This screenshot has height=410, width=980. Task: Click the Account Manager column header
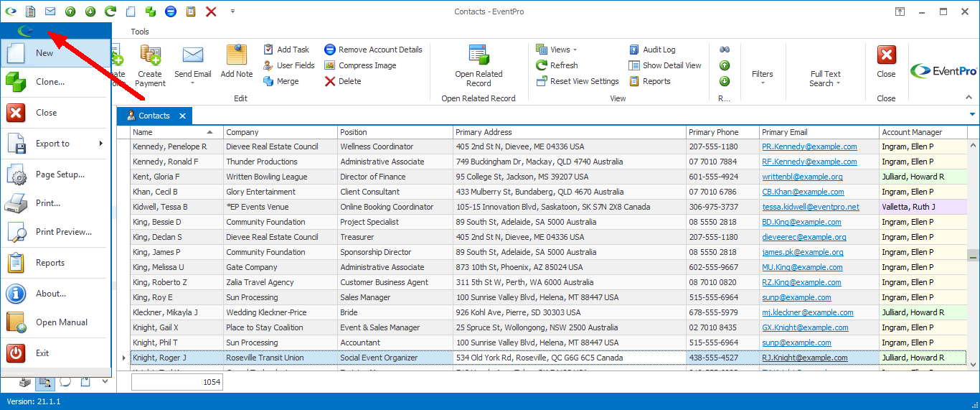pos(923,132)
